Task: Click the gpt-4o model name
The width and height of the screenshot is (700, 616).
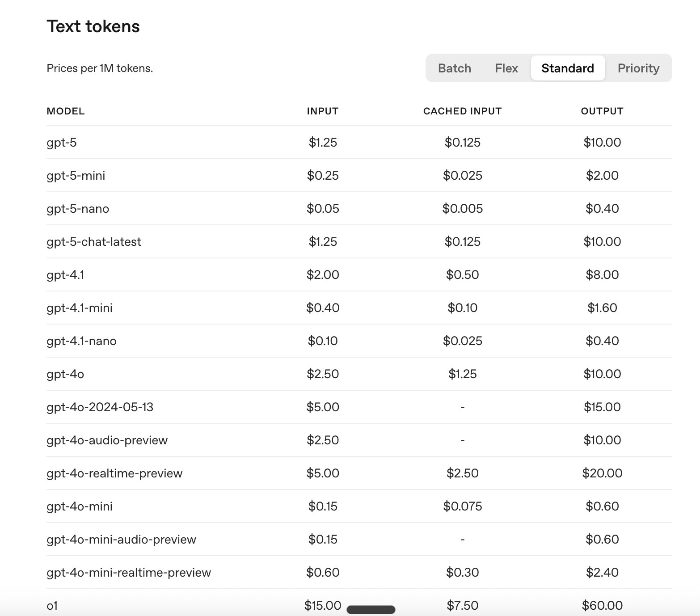Action: pos(65,374)
